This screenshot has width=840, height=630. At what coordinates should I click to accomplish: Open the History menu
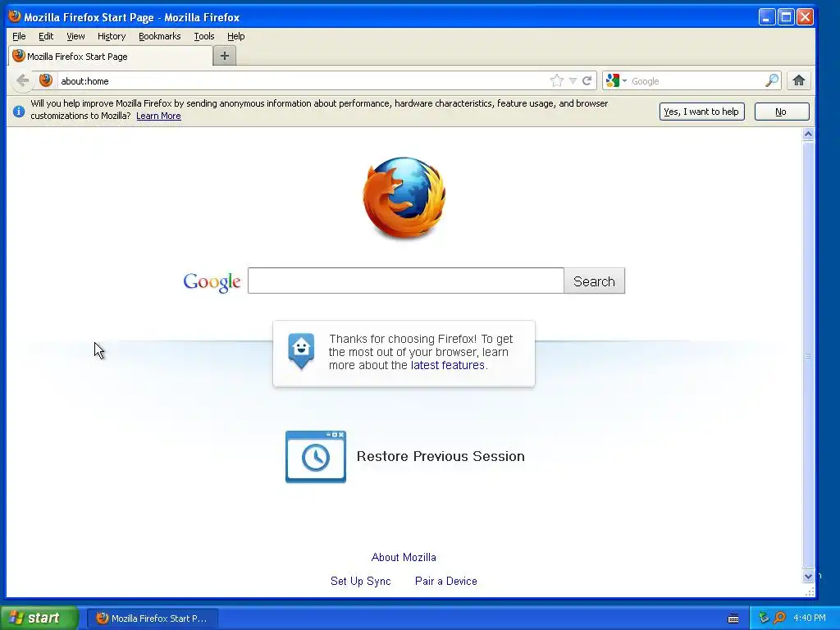click(112, 36)
